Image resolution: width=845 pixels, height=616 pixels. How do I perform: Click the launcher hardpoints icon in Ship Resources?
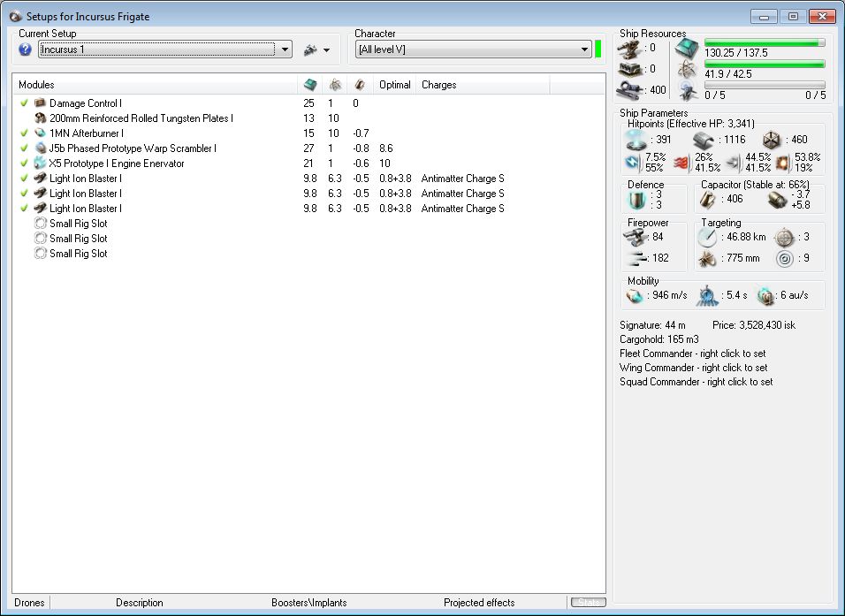click(x=628, y=69)
